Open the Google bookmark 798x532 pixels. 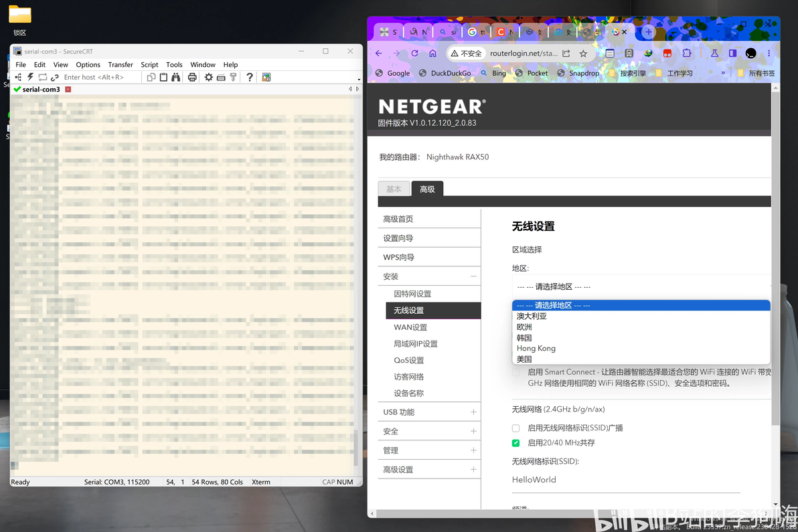click(393, 73)
